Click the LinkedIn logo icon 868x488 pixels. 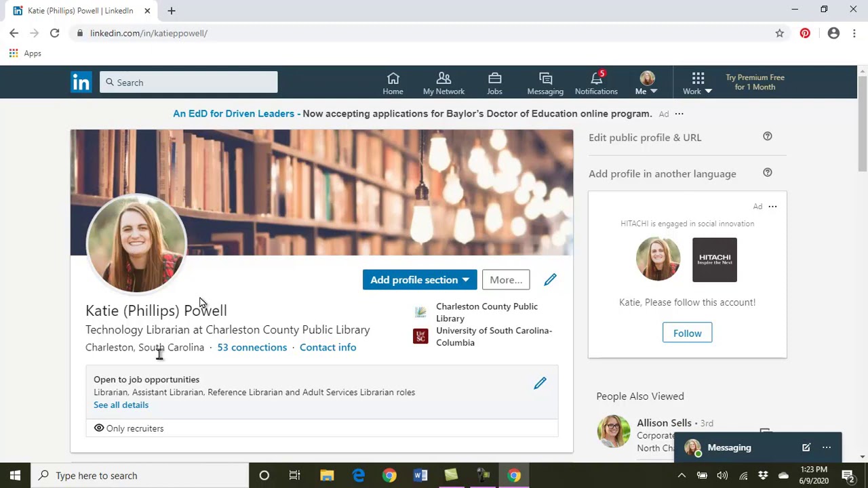81,82
